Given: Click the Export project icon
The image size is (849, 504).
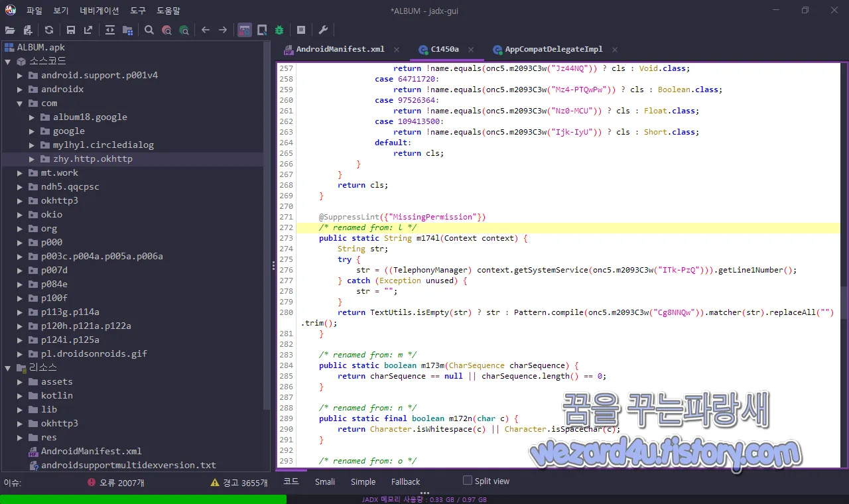Looking at the screenshot, I should pyautogui.click(x=88, y=30).
